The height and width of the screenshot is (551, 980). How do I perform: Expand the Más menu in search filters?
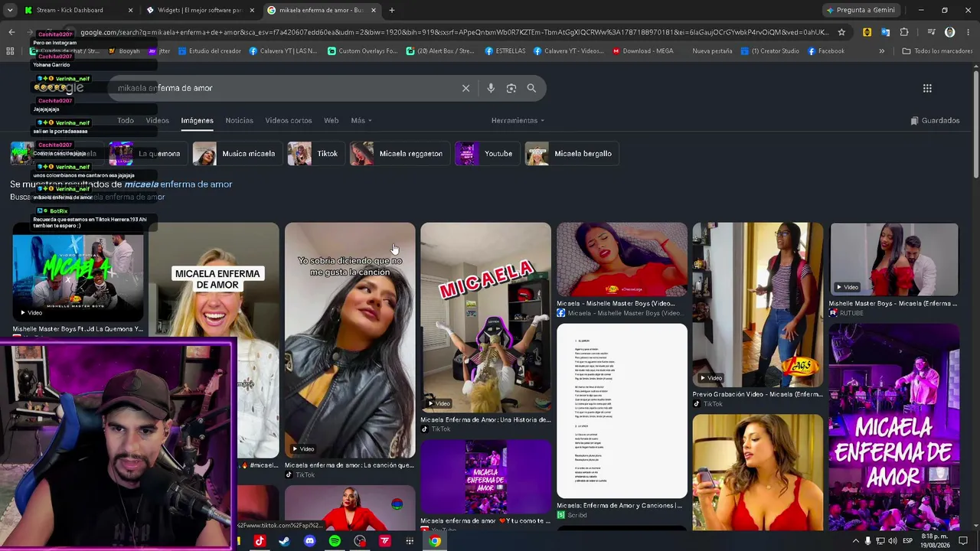[x=361, y=120]
